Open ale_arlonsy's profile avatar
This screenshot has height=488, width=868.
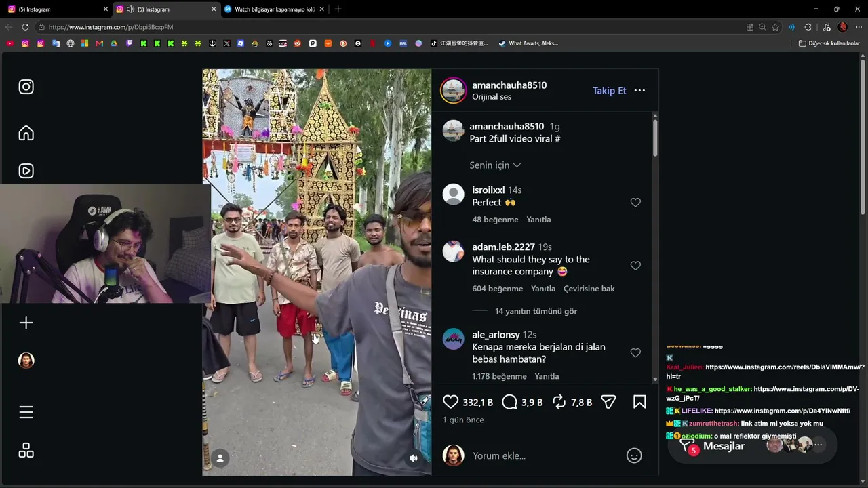pos(453,339)
